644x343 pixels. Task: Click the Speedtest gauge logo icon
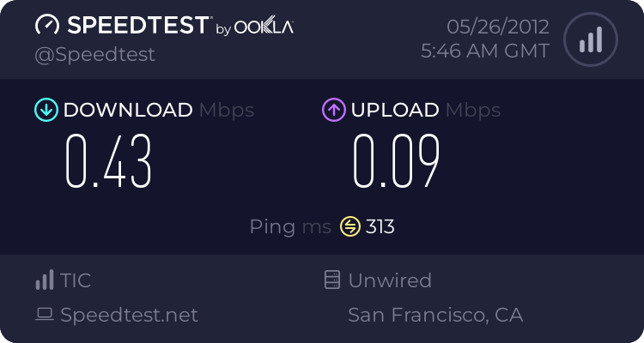point(46,26)
